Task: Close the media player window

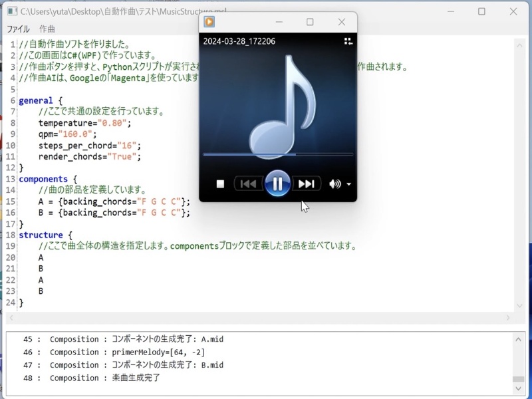Action: pyautogui.click(x=342, y=22)
